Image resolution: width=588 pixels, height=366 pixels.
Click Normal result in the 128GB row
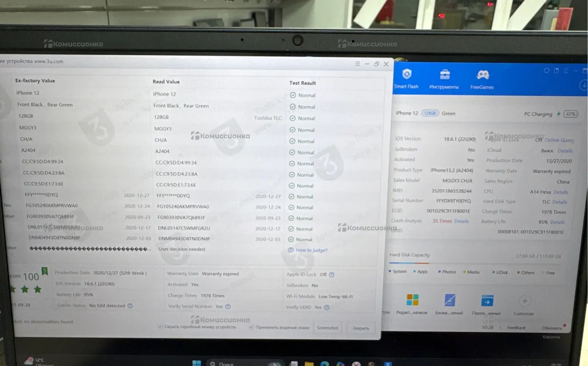click(302, 119)
